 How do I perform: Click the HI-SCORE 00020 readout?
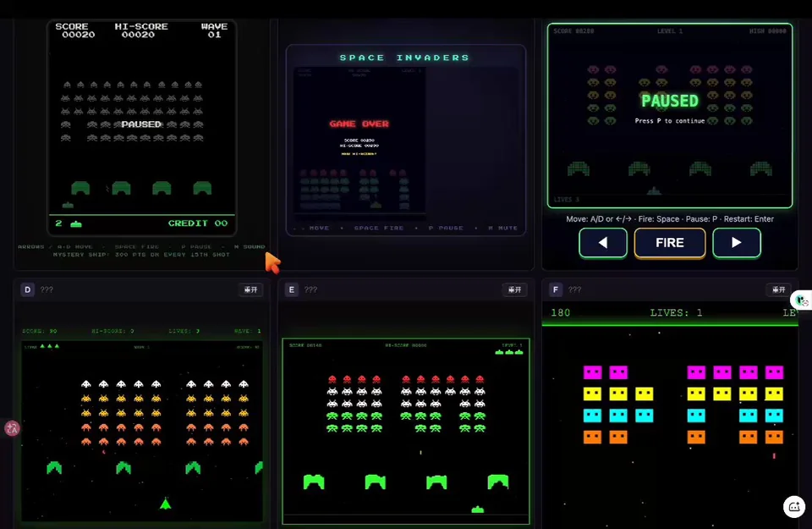[x=141, y=30]
